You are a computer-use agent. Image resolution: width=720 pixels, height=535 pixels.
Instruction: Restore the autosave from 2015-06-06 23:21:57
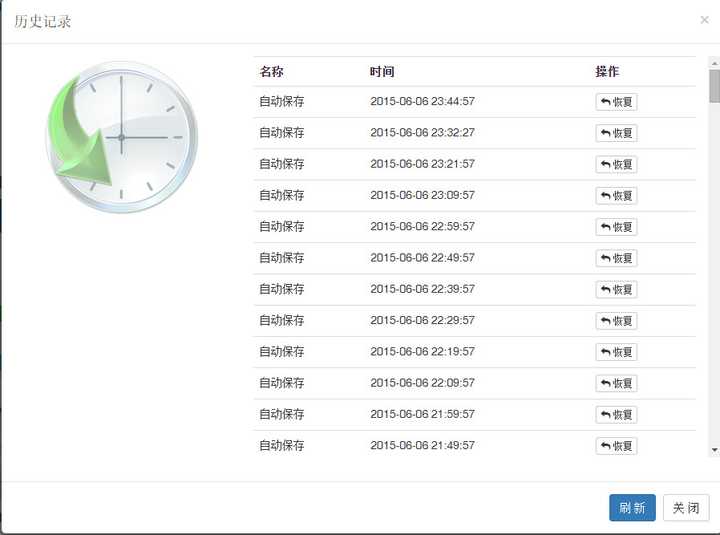616,164
